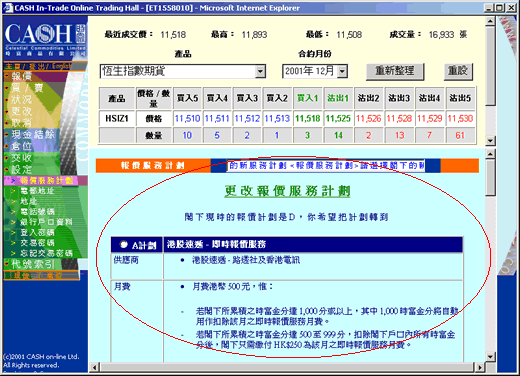Click the quote frame scroll-up arrow
This screenshot has height=376, width=520.
pyautogui.click(x=490, y=22)
